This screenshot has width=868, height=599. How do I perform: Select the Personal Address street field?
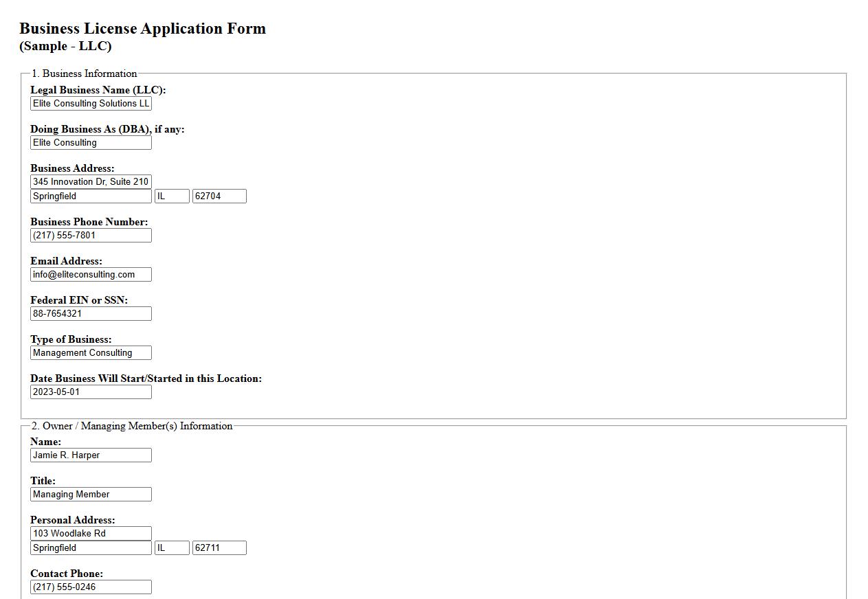[x=91, y=533]
